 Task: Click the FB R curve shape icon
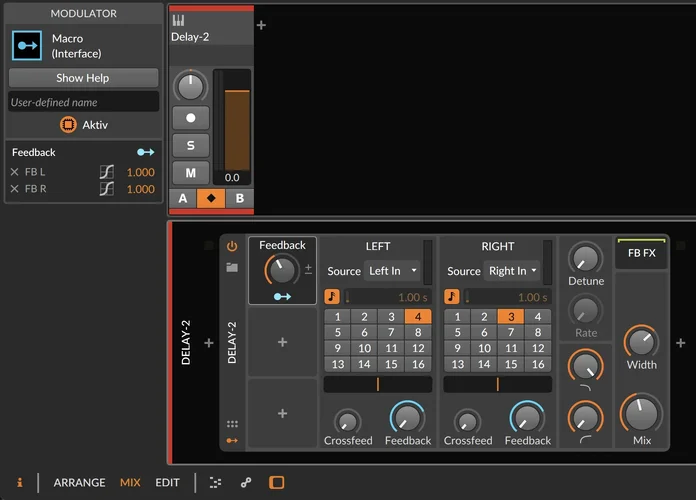(107, 189)
